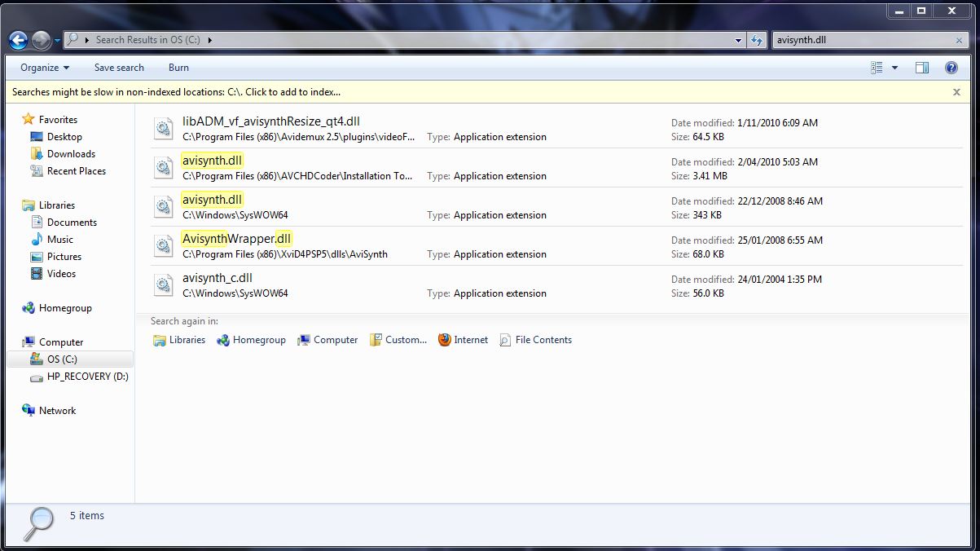Click the XviD4PSP5 AviSynth folder path
The width and height of the screenshot is (980, 551).
pyautogui.click(x=285, y=254)
